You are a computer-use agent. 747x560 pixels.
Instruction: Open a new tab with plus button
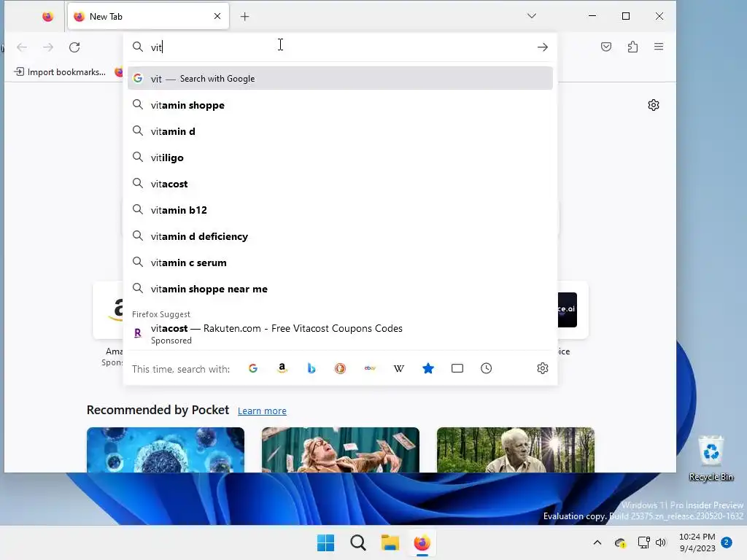(x=245, y=17)
